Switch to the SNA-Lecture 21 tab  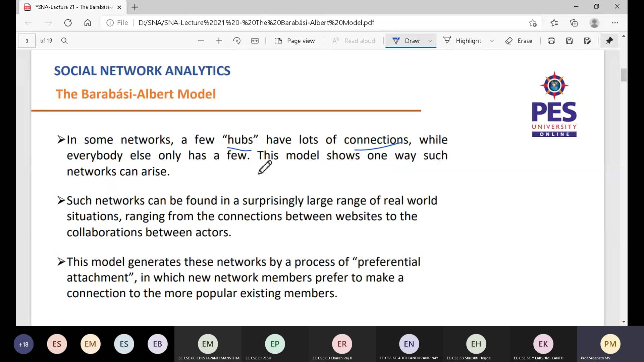(x=70, y=7)
